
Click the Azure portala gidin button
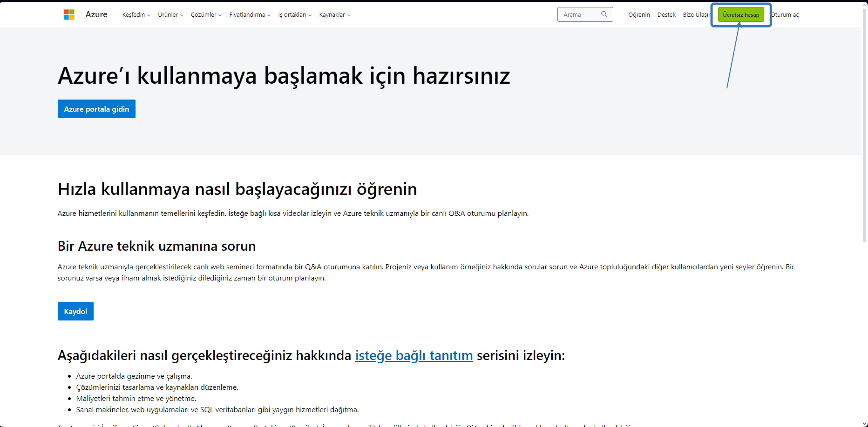click(x=96, y=108)
